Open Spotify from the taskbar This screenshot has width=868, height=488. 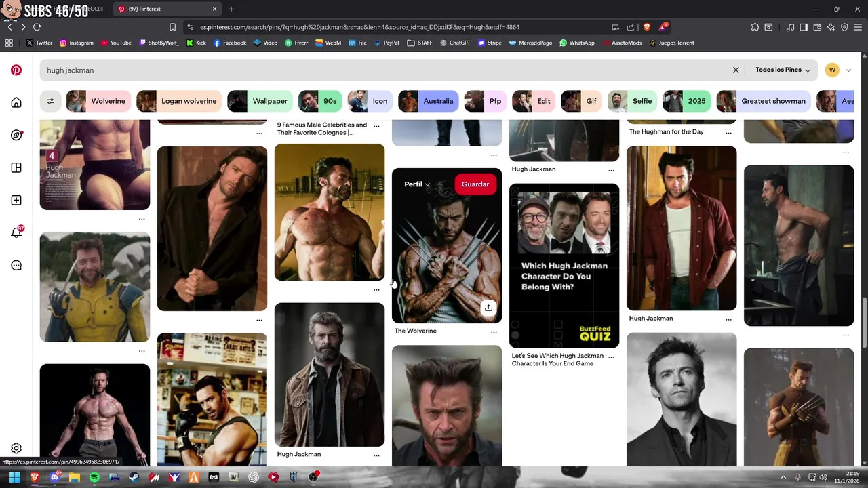[94, 477]
